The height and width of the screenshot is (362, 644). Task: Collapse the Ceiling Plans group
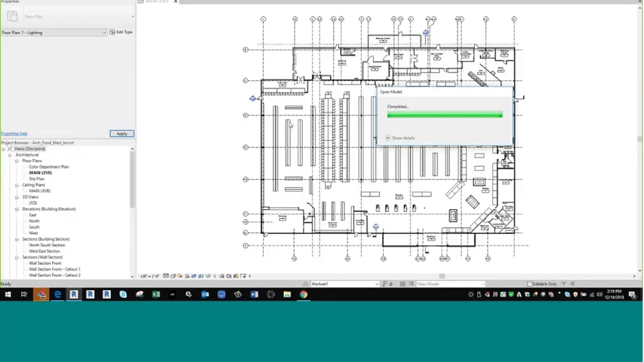coord(17,185)
